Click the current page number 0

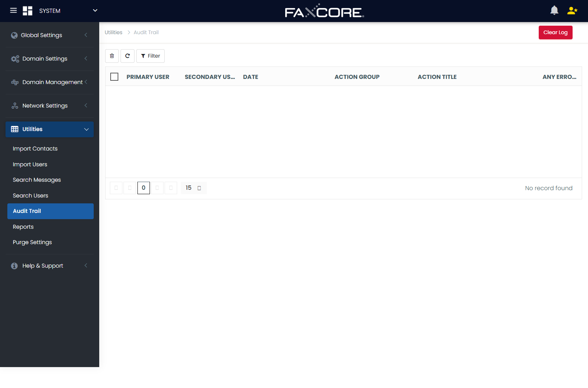144,188
